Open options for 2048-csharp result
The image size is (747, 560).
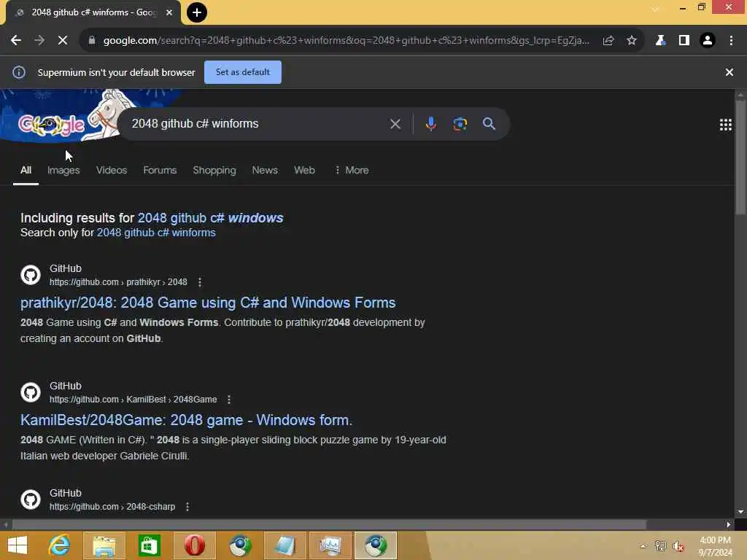tap(187, 507)
